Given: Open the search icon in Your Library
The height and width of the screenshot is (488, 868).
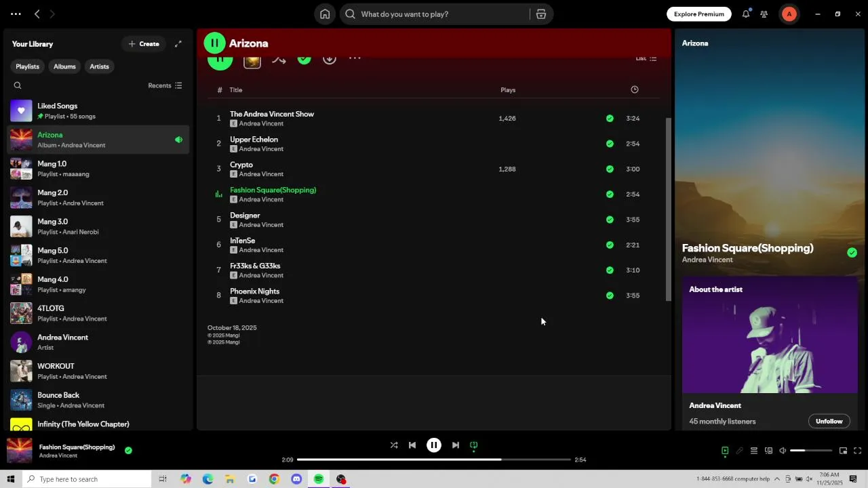Looking at the screenshot, I should point(18,85).
